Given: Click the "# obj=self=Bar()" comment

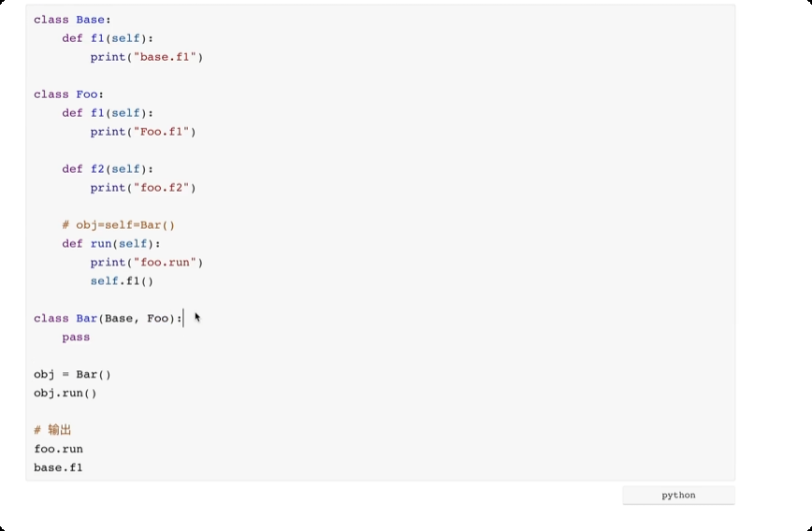Looking at the screenshot, I should coord(118,225).
